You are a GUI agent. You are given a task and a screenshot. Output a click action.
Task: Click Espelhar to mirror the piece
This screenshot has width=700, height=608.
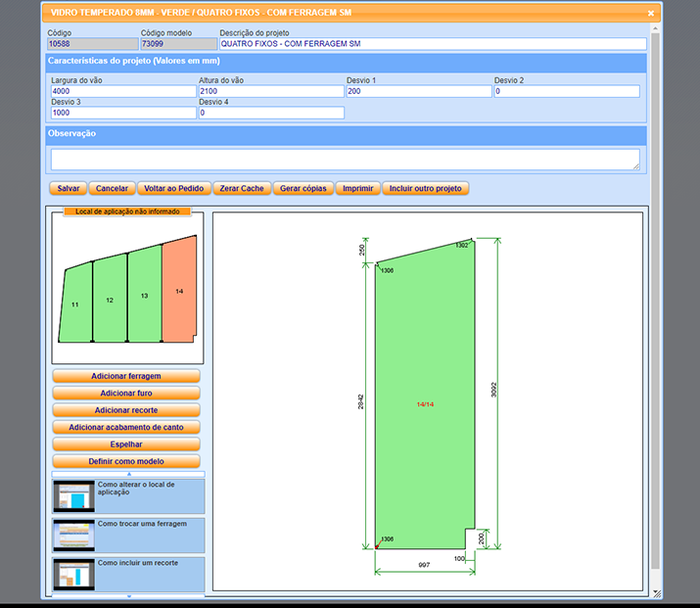(126, 444)
